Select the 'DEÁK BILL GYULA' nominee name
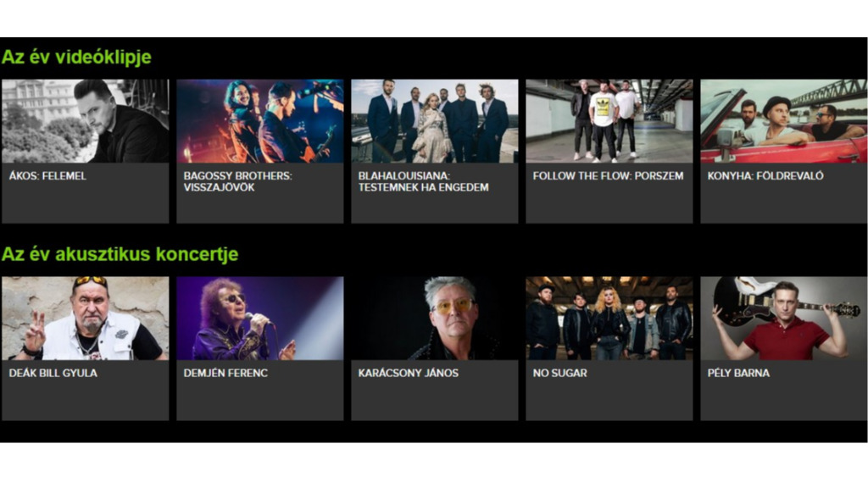The width and height of the screenshot is (868, 488). pyautogui.click(x=53, y=373)
